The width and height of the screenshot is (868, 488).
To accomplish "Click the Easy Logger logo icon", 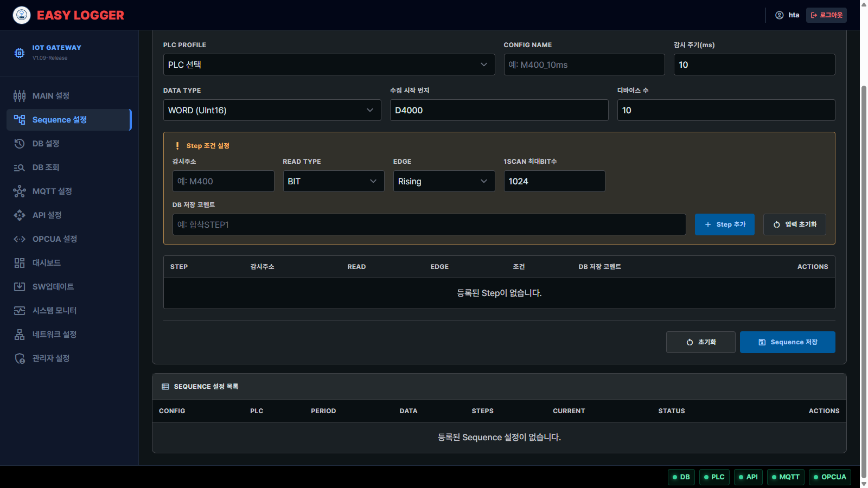I will pyautogui.click(x=22, y=15).
